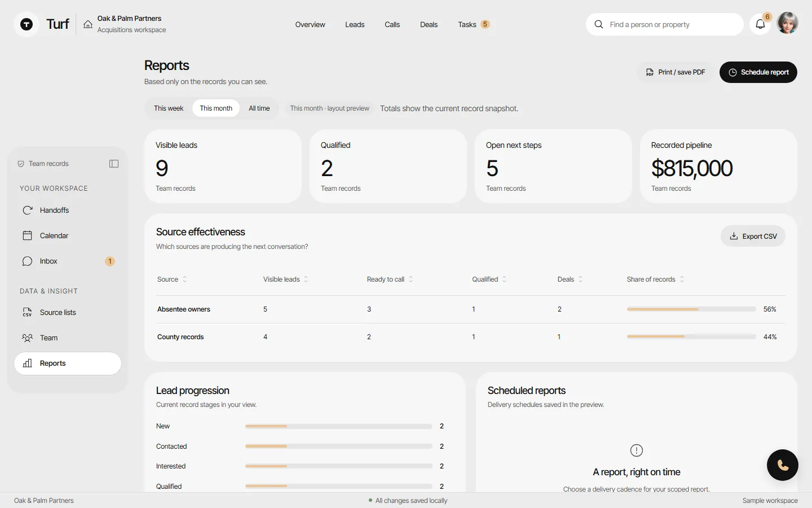Click the Turf logo icon
This screenshot has height=508, width=812.
point(27,24)
